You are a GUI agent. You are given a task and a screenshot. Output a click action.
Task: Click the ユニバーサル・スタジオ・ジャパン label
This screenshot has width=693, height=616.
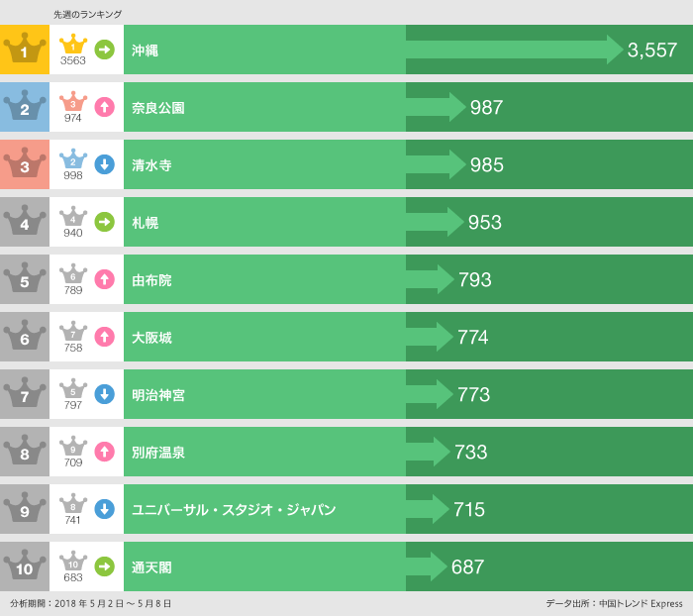tap(234, 510)
